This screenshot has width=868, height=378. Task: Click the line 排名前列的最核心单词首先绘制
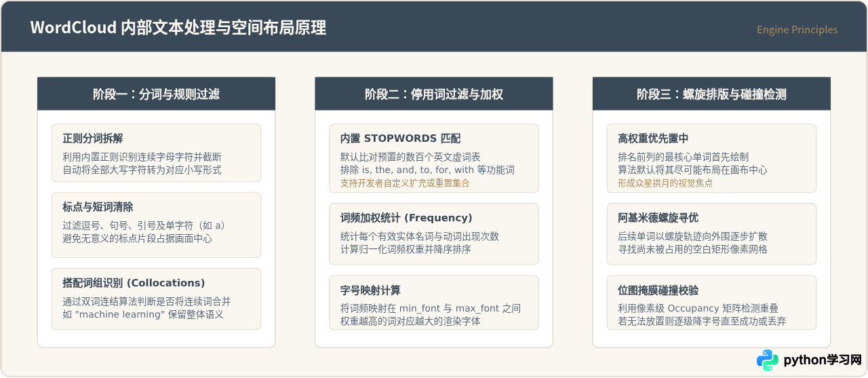point(683,157)
